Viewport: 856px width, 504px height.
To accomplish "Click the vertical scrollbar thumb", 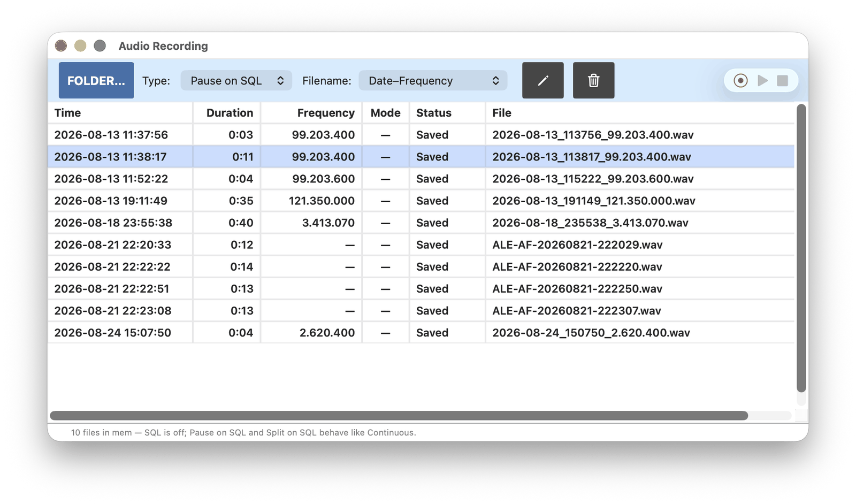I will tap(801, 248).
